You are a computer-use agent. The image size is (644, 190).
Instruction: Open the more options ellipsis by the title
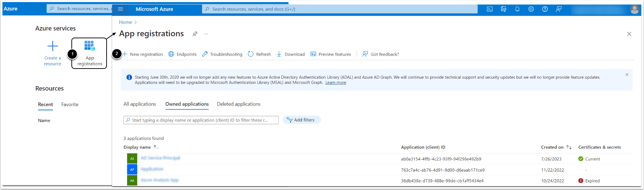[206, 34]
